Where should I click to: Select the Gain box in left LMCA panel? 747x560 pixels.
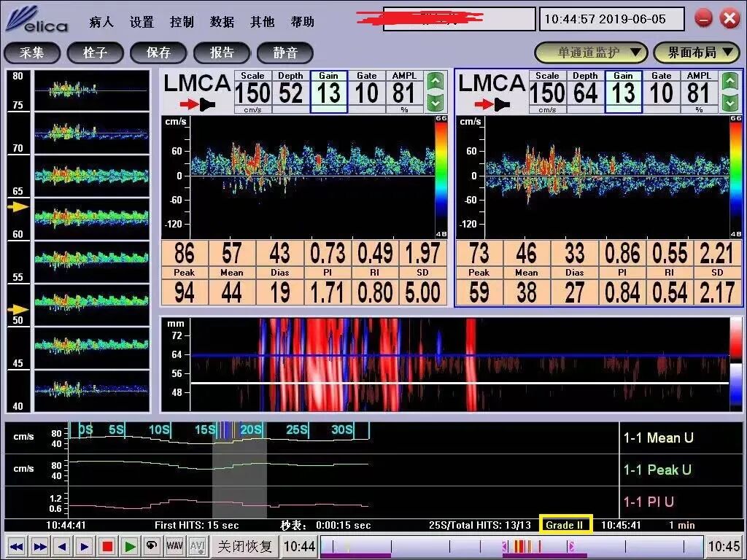coord(329,92)
